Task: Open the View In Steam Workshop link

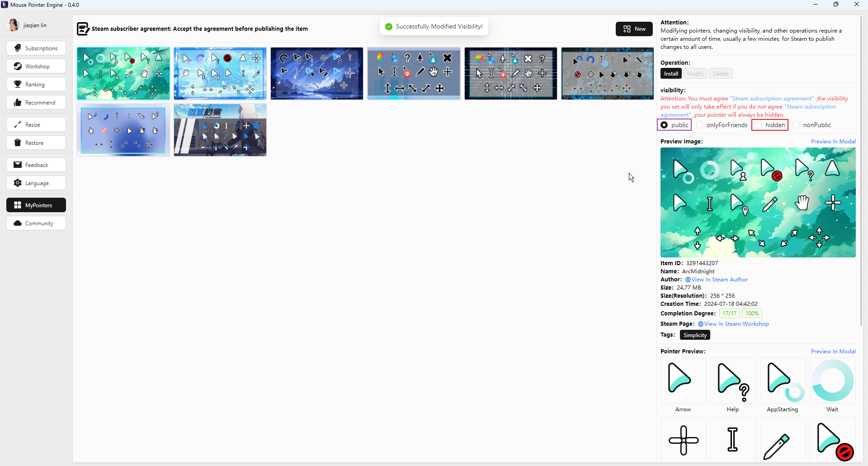Action: click(736, 324)
